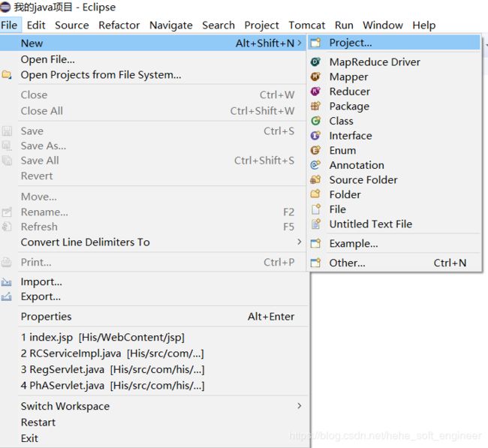This screenshot has width=488, height=448.
Task: Click the Mapper icon
Action: tap(315, 77)
